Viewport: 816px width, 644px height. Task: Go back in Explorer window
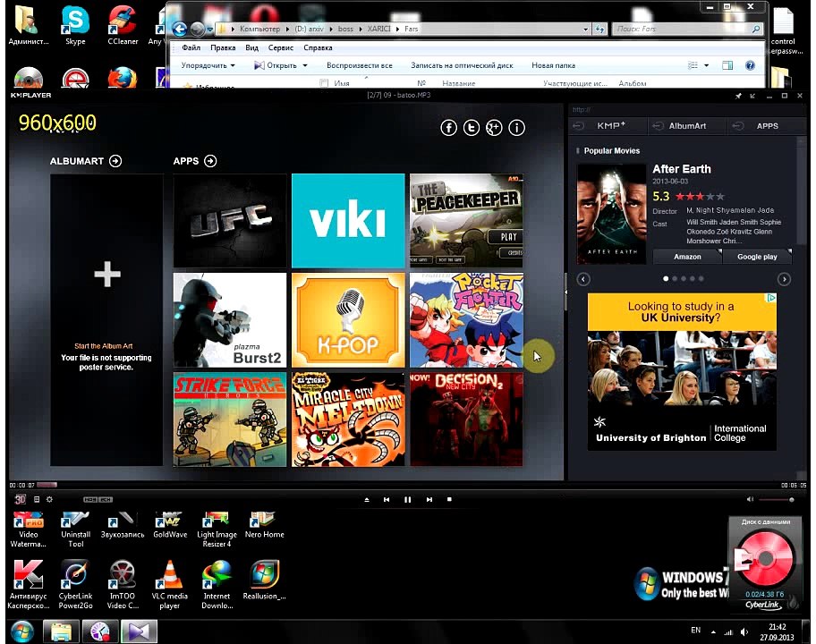[180, 30]
